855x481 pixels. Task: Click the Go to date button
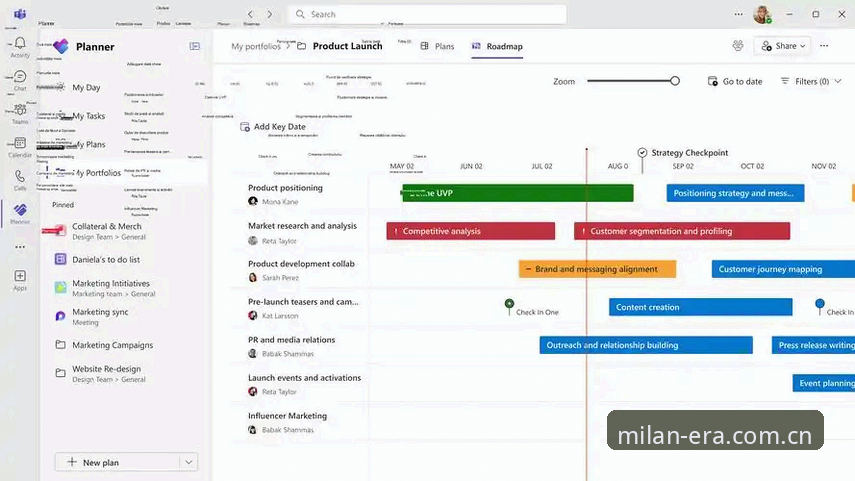[735, 81]
